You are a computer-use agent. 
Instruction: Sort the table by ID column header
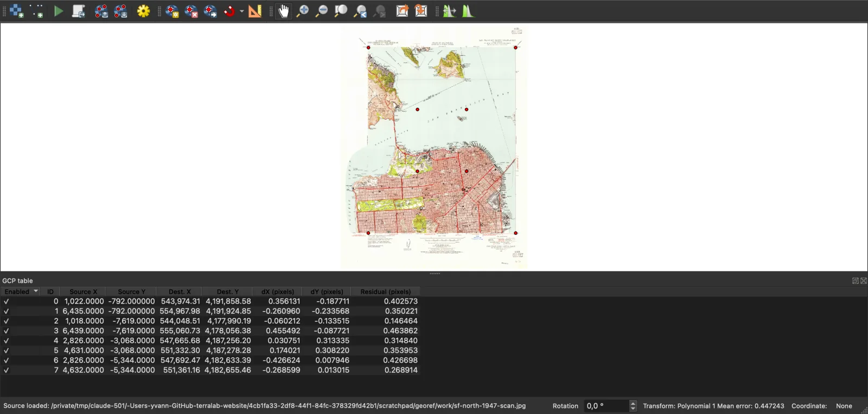coord(50,292)
